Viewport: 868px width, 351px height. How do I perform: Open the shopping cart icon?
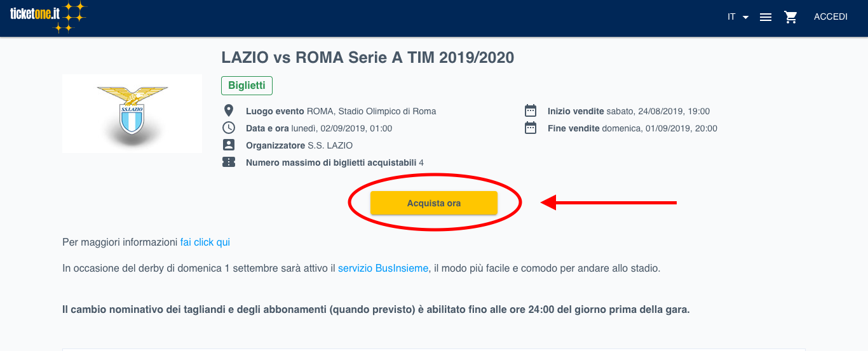coord(791,17)
